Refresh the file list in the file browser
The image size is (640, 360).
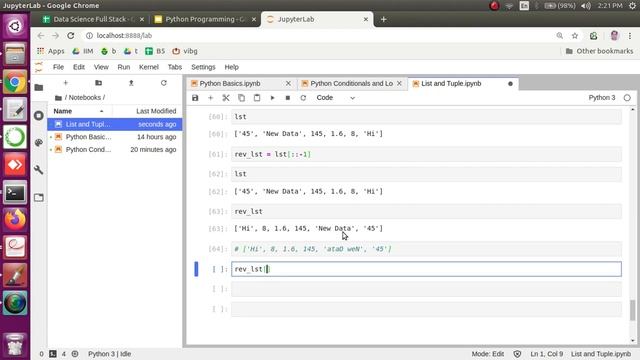[164, 83]
